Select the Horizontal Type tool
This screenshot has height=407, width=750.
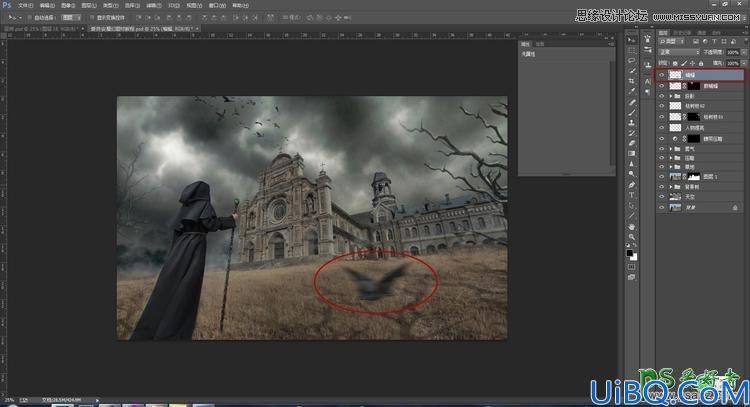point(631,195)
